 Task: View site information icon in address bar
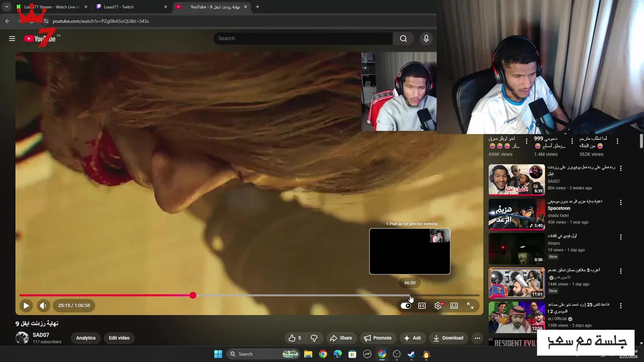[46, 21]
